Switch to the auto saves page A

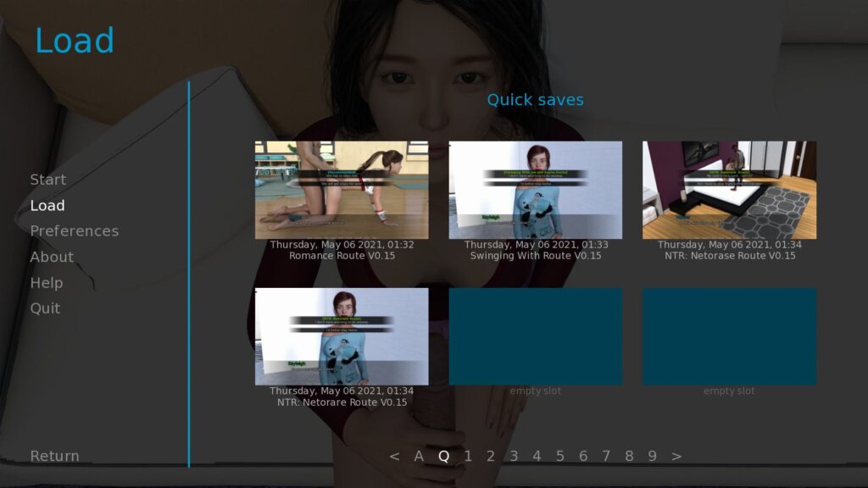point(419,457)
